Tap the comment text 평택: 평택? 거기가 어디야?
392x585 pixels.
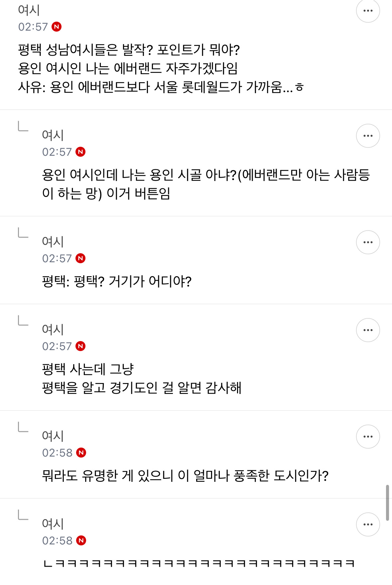pos(117,282)
